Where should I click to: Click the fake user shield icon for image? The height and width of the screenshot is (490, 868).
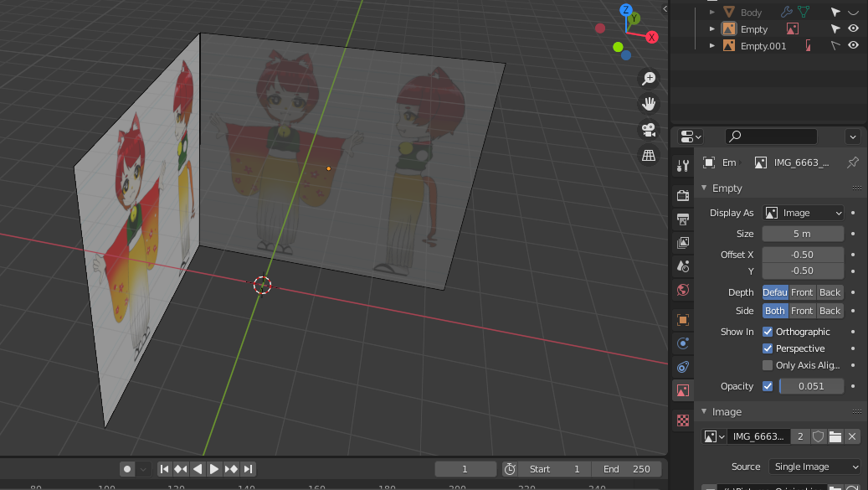tap(818, 436)
